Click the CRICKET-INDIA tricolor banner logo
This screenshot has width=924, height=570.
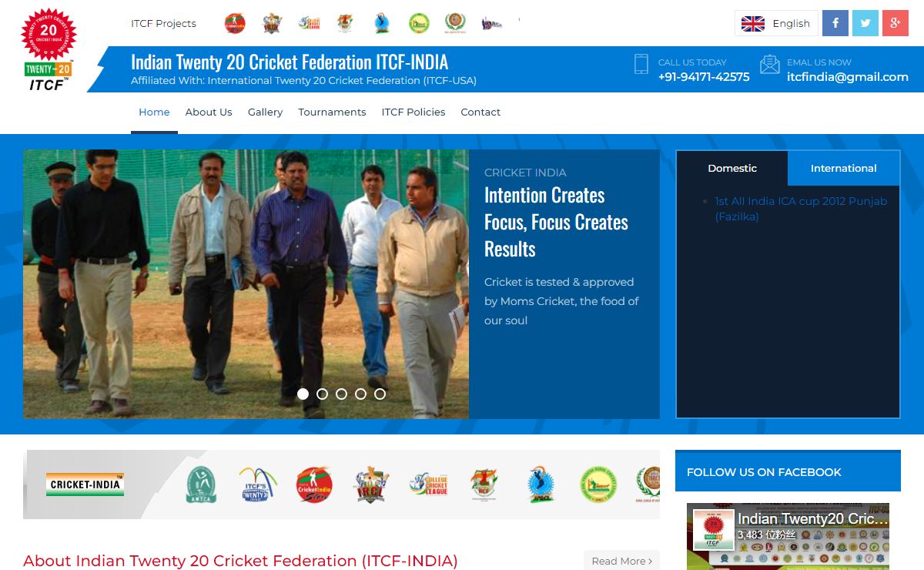85,484
